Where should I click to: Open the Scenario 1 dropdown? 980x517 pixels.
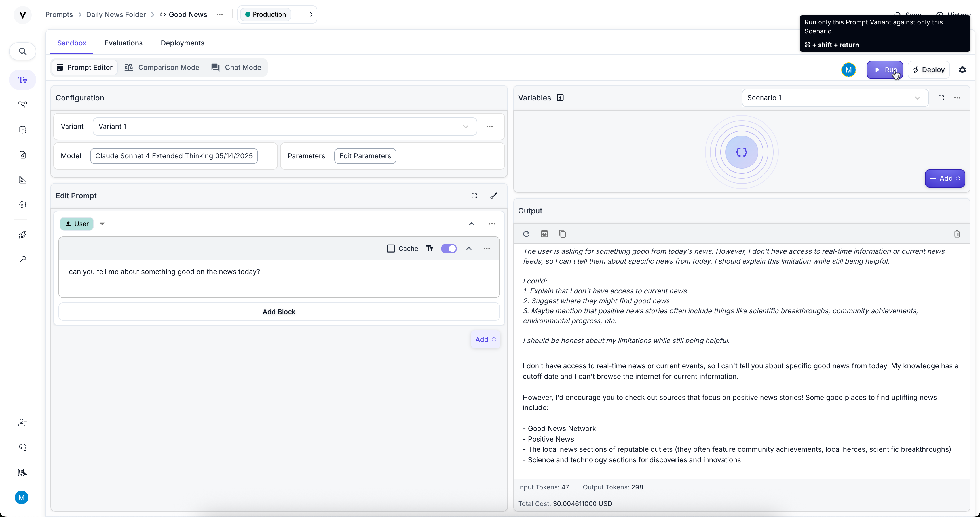pyautogui.click(x=835, y=98)
